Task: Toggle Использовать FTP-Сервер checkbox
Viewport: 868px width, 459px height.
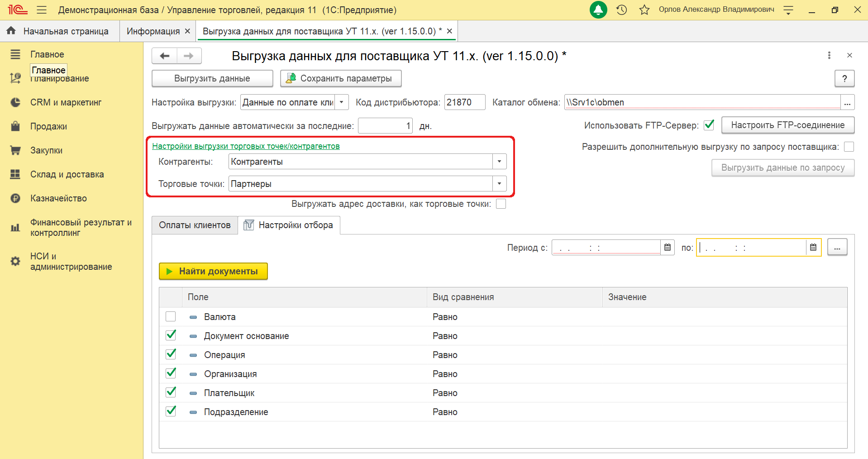Action: pyautogui.click(x=709, y=125)
